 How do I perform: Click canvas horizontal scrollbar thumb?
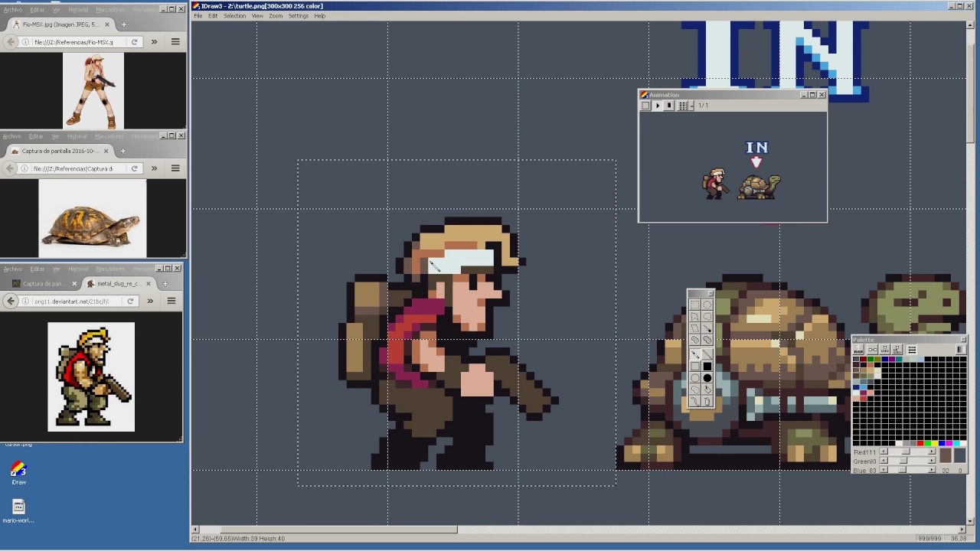point(338,529)
